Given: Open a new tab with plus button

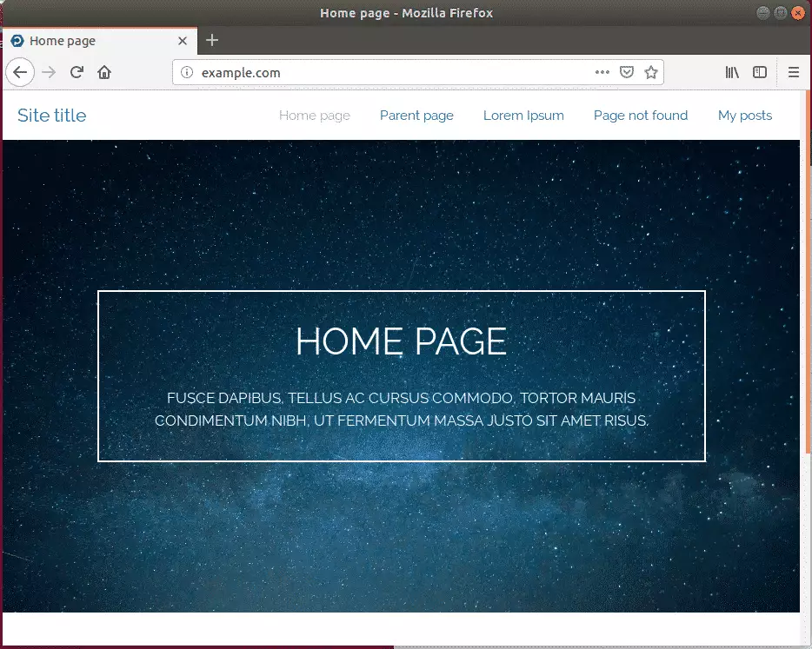Looking at the screenshot, I should pos(212,40).
